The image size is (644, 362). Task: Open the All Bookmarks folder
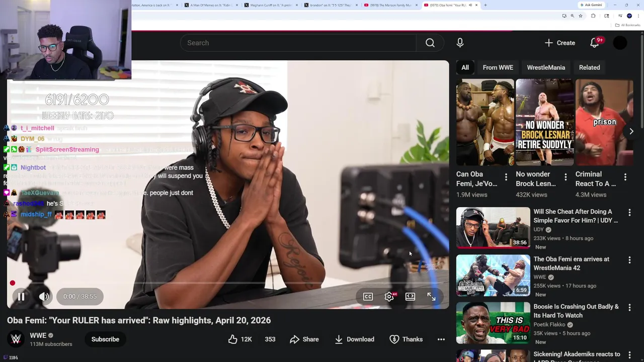628,25
